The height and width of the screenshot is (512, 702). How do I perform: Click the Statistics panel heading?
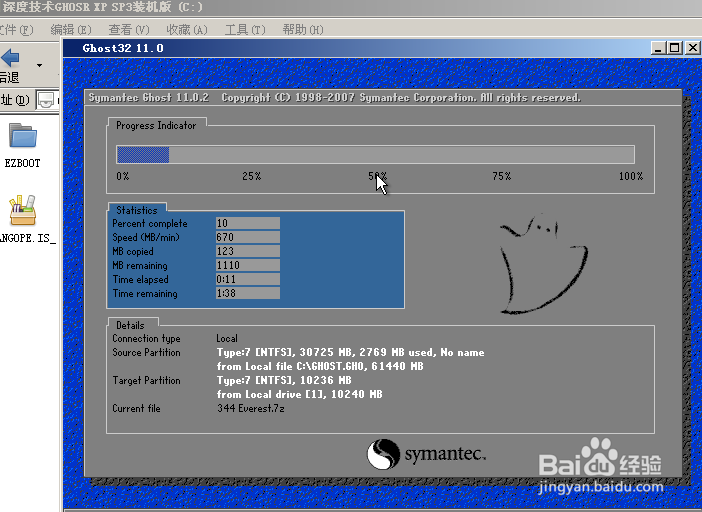coord(137,210)
